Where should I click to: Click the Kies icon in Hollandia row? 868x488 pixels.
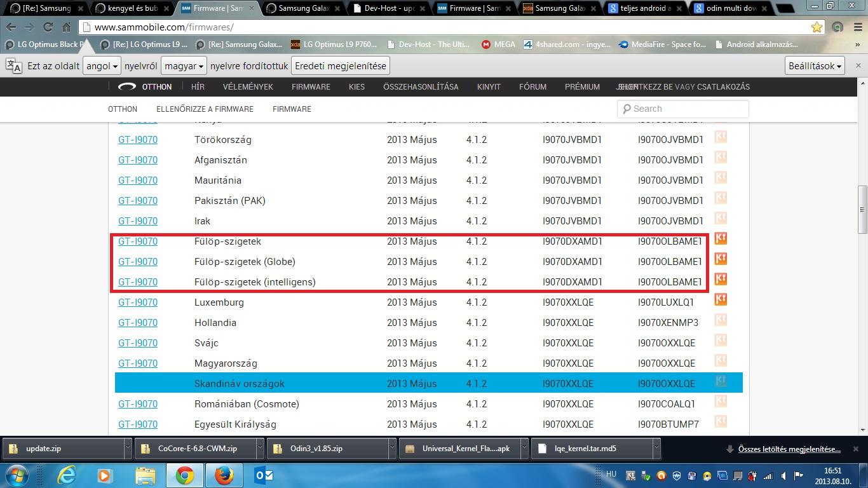coord(721,320)
